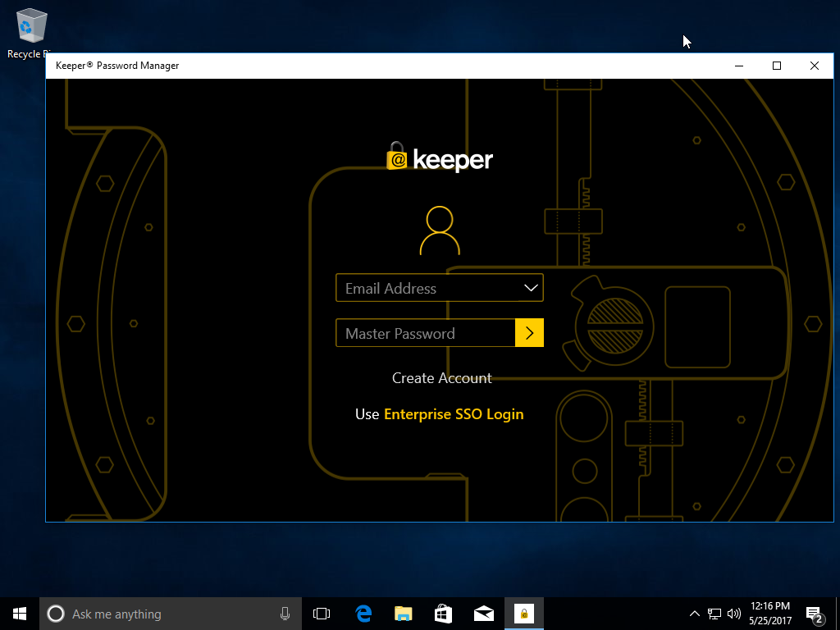The height and width of the screenshot is (630, 840).
Task: Activate the Cortana microphone icon
Action: point(285,614)
